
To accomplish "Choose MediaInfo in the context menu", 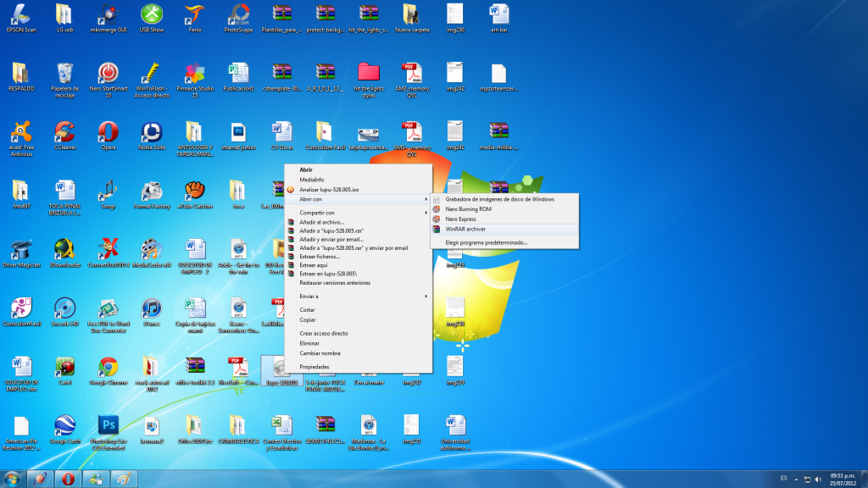I will [359, 180].
